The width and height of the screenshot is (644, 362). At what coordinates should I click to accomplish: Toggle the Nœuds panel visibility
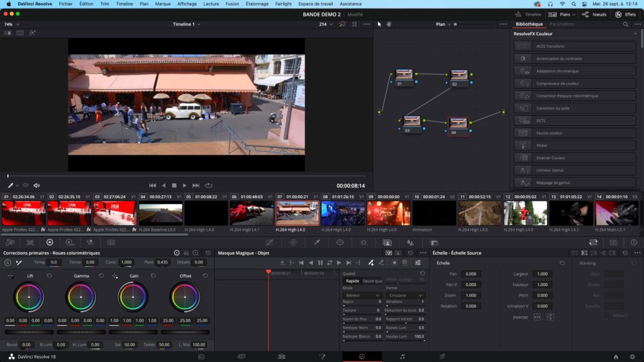(x=594, y=14)
